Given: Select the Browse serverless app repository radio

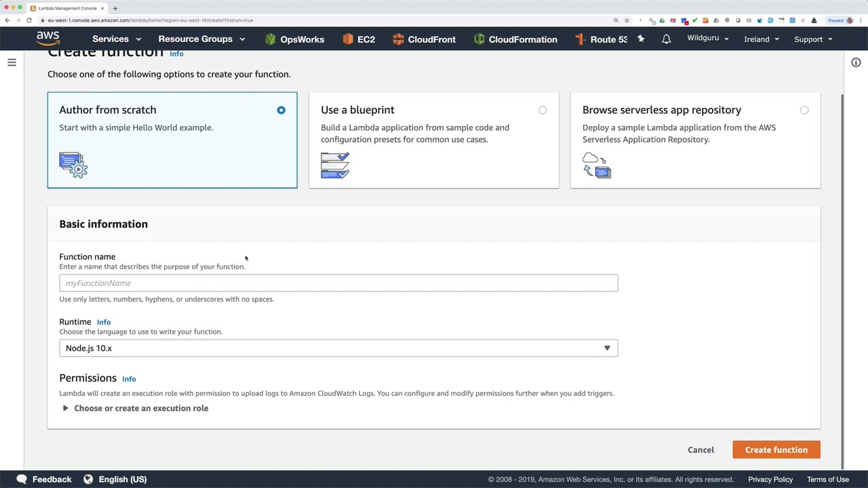Looking at the screenshot, I should (804, 110).
